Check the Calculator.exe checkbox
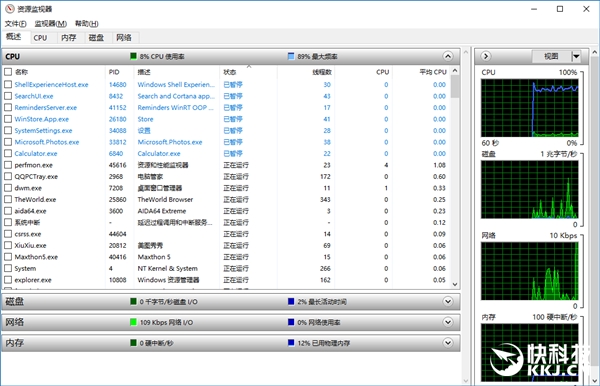The height and width of the screenshot is (386, 600). pyautogui.click(x=8, y=153)
